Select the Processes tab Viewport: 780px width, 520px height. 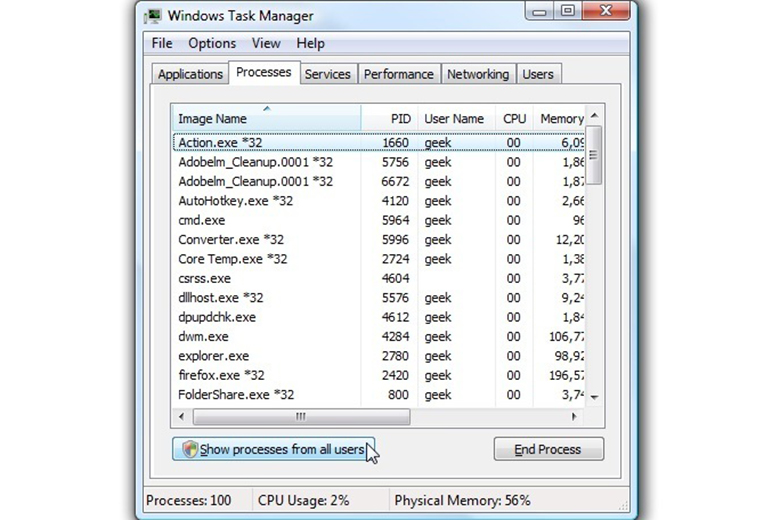(x=264, y=73)
